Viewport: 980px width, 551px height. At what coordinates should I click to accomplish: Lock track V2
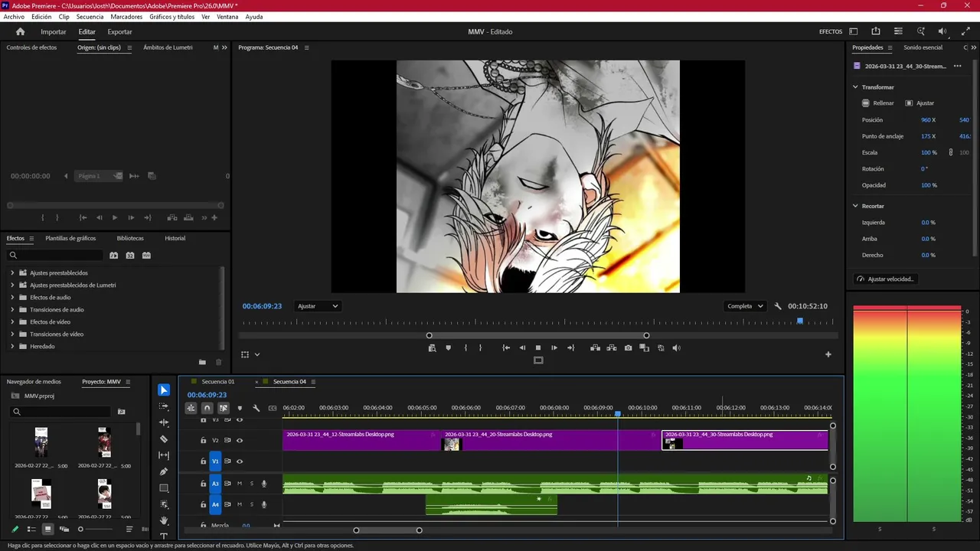pos(203,440)
